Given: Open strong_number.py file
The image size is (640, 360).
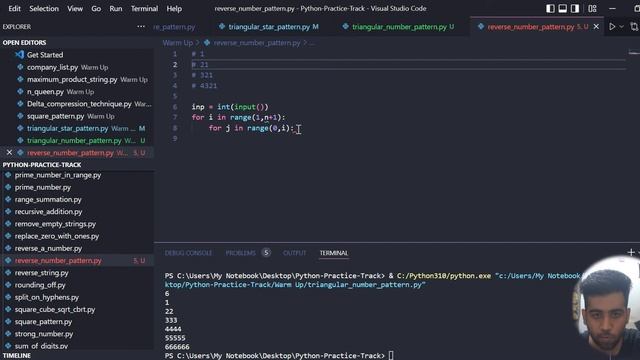Looking at the screenshot, I should click(44, 334).
